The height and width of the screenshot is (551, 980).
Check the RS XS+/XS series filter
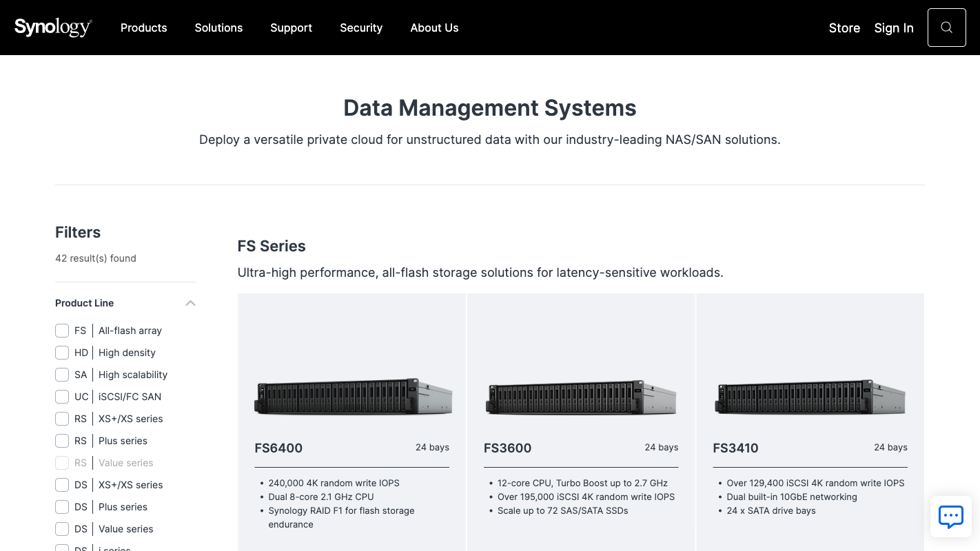click(62, 419)
